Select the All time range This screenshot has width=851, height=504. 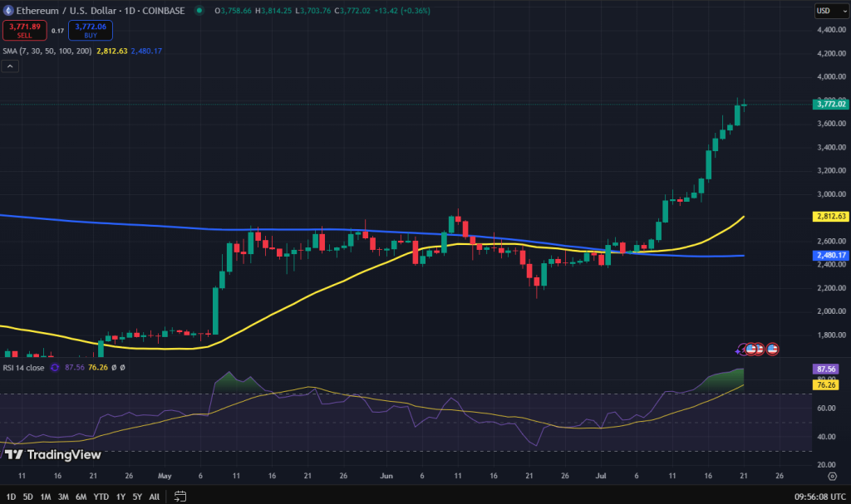(154, 497)
